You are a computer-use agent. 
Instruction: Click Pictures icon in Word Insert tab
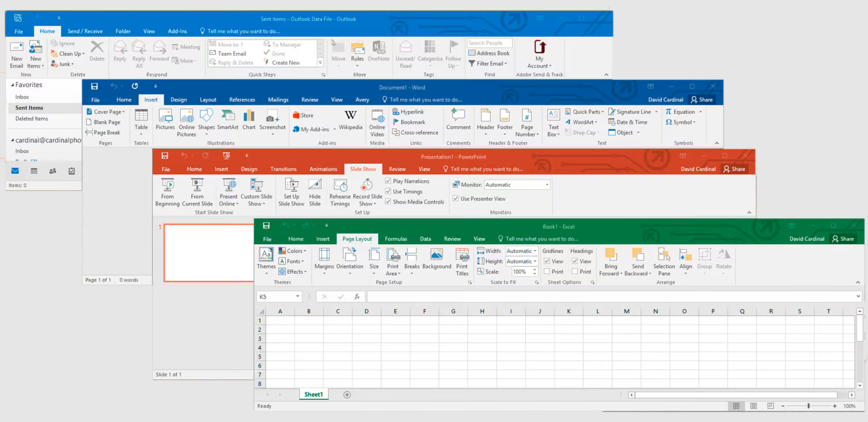[165, 119]
